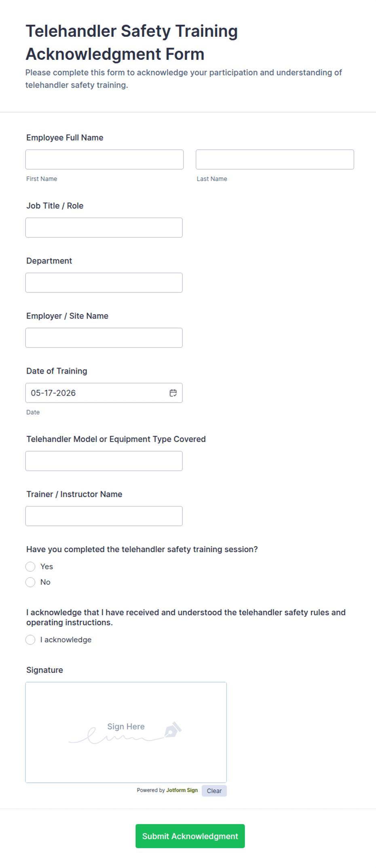Image resolution: width=376 pixels, height=868 pixels.
Task: Click the Trainer / Instructor Name field
Action: [104, 516]
